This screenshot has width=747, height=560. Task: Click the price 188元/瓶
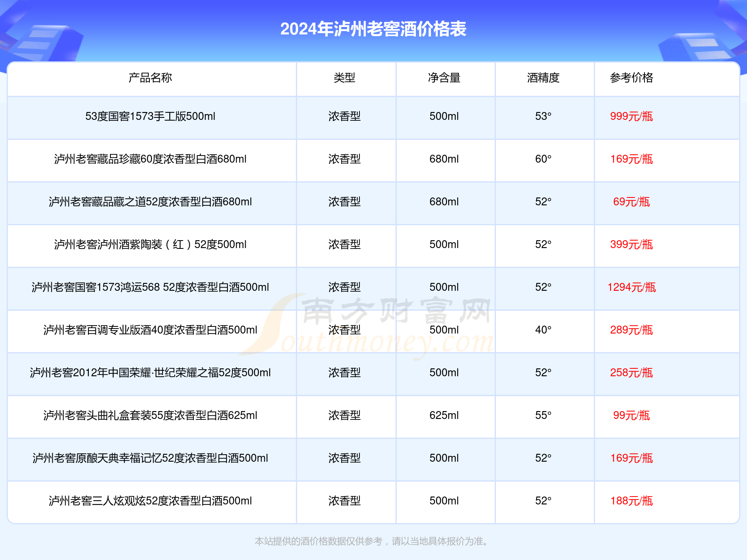(632, 501)
